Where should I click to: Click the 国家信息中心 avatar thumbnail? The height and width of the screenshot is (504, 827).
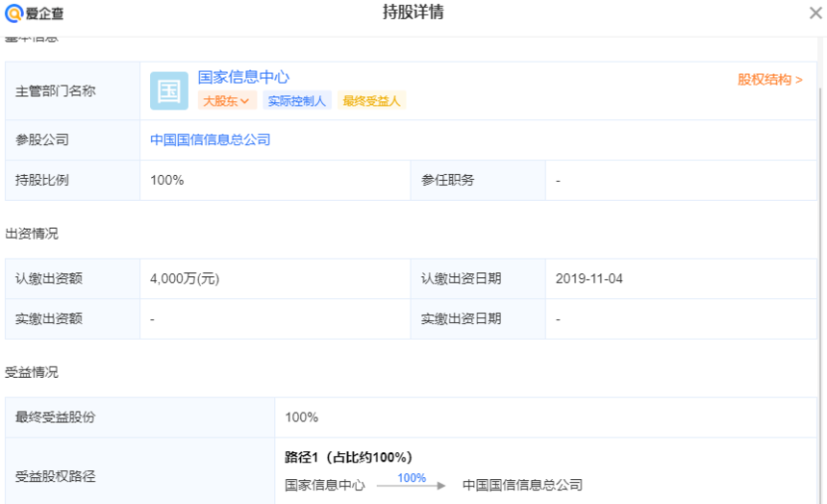point(169,90)
